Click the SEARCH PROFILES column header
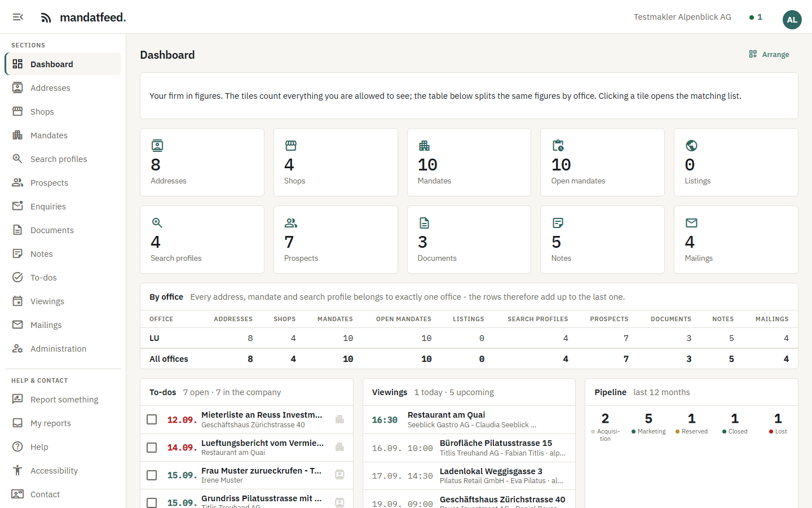 [538, 319]
